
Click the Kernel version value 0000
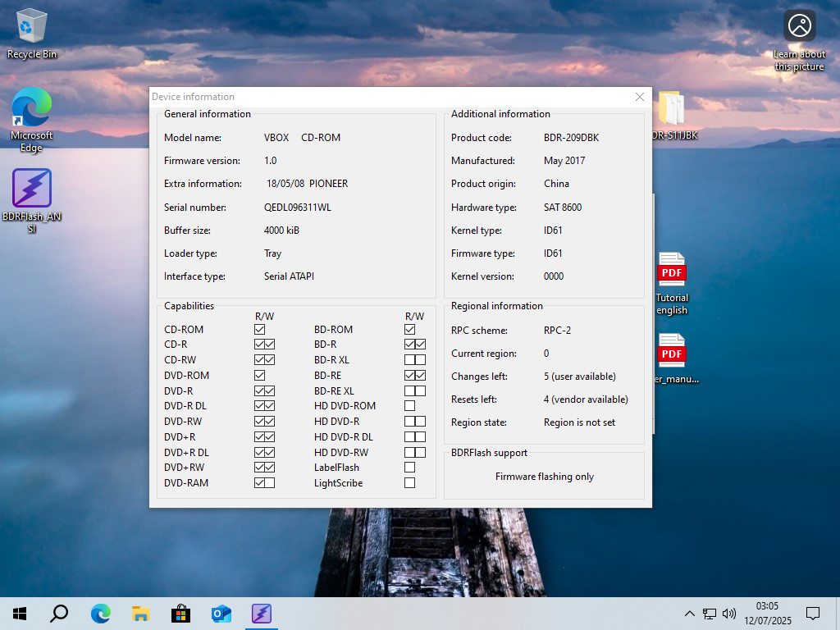554,276
